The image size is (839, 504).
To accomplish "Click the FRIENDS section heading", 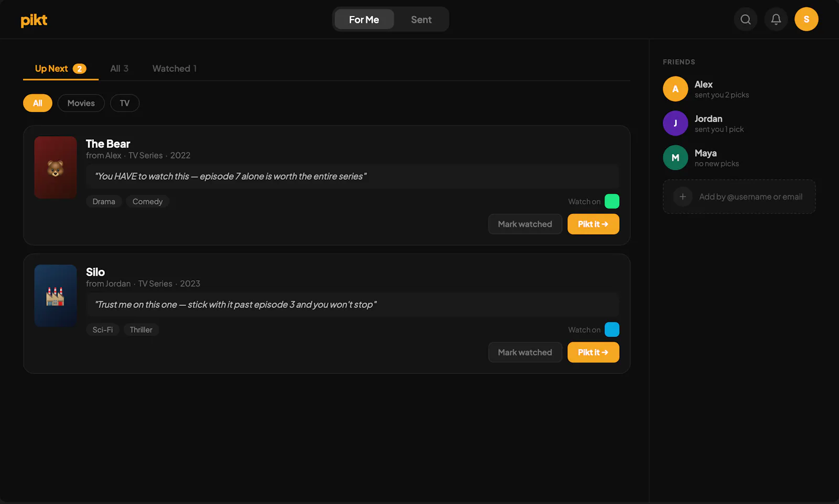I will 679,62.
